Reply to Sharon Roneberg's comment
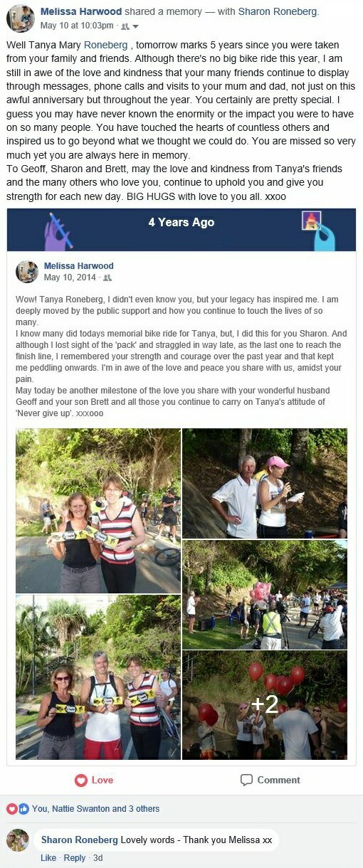 tap(75, 858)
